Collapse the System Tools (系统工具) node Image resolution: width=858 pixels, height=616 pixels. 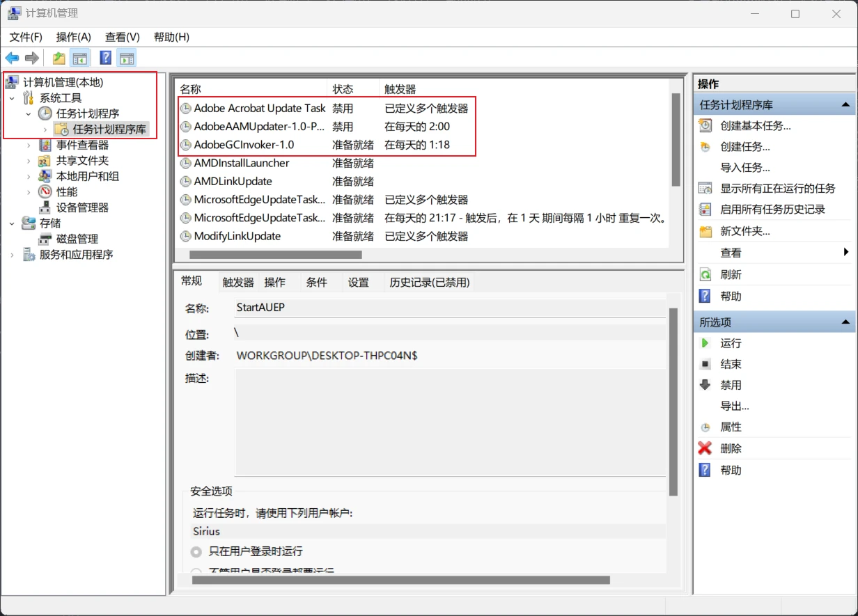[x=12, y=98]
